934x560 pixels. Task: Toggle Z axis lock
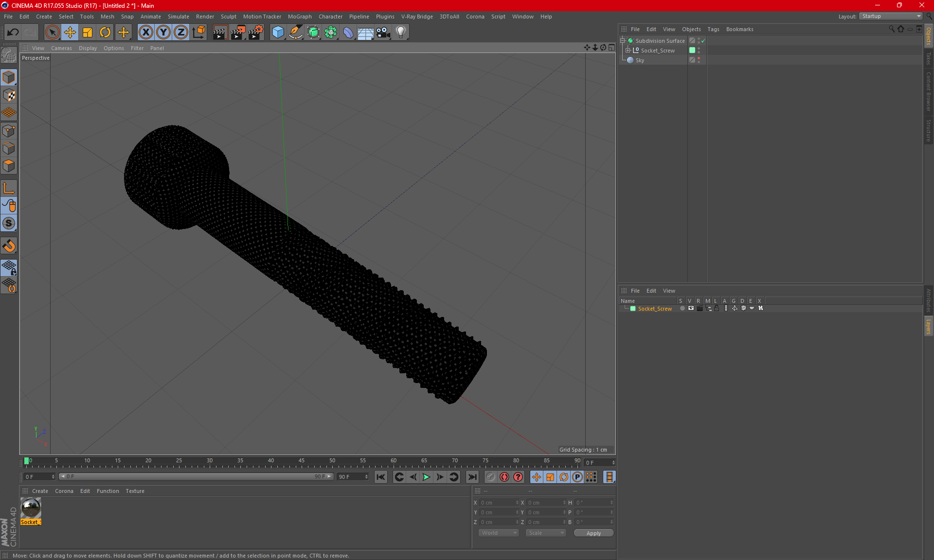(181, 33)
